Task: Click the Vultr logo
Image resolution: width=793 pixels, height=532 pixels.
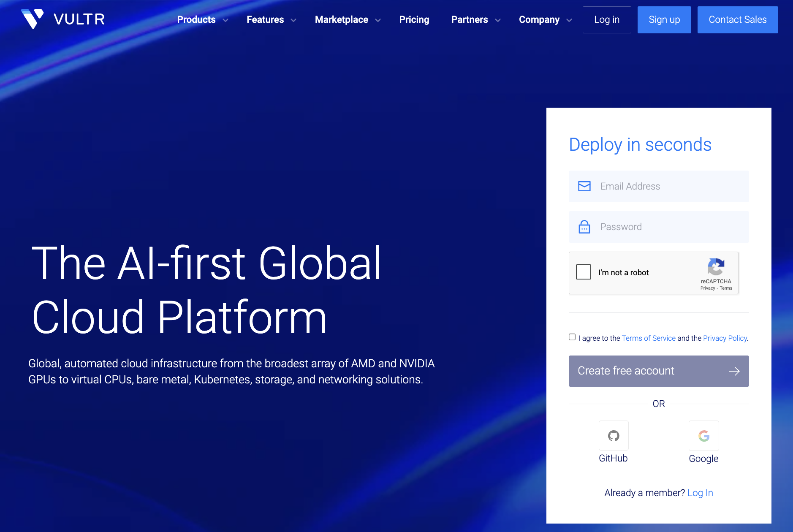Action: (x=62, y=19)
